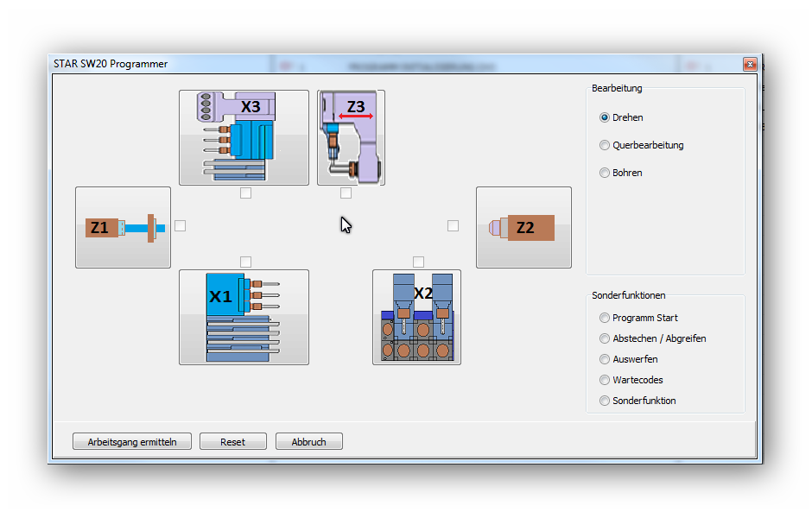Click the Z3 axis unit image
Screen dimensions: 812x518
coord(351,137)
